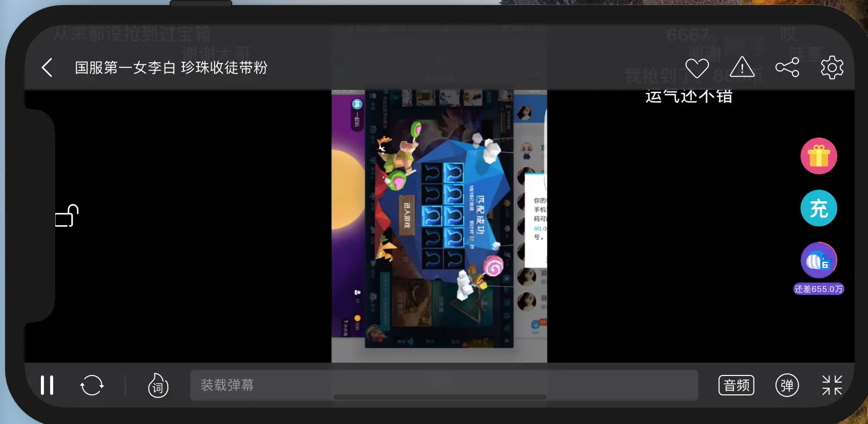Go back using the left arrow

coord(47,67)
